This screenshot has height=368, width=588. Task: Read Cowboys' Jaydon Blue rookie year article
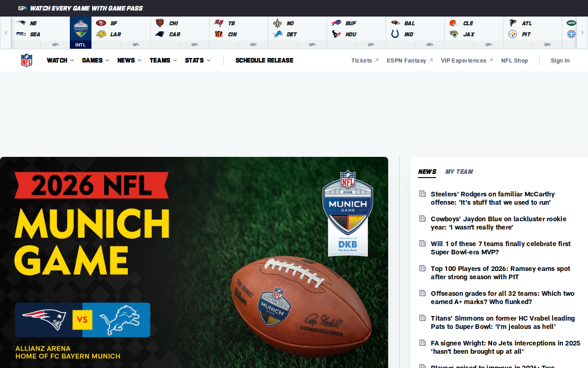pos(498,223)
